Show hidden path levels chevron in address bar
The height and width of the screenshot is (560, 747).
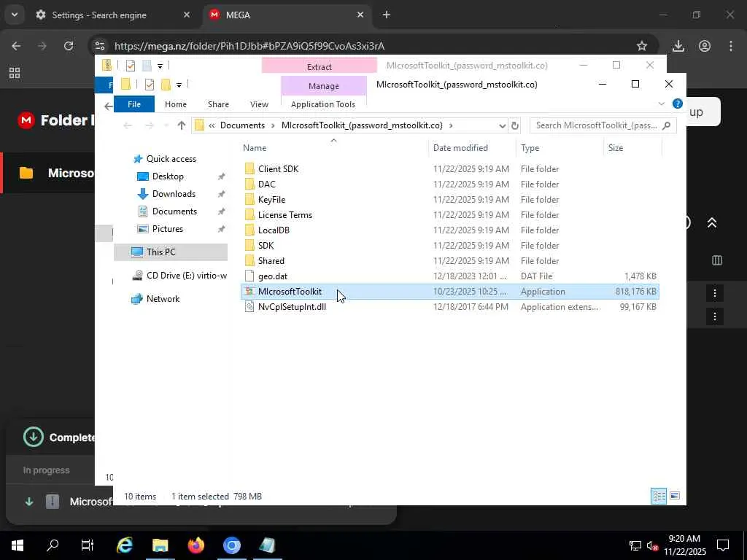[212, 125]
